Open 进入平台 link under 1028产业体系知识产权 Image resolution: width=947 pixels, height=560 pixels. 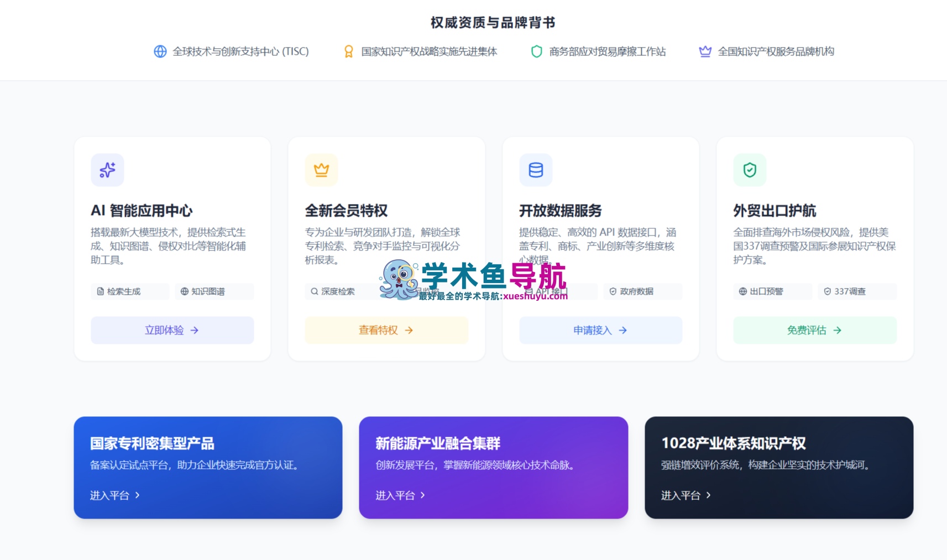686,495
